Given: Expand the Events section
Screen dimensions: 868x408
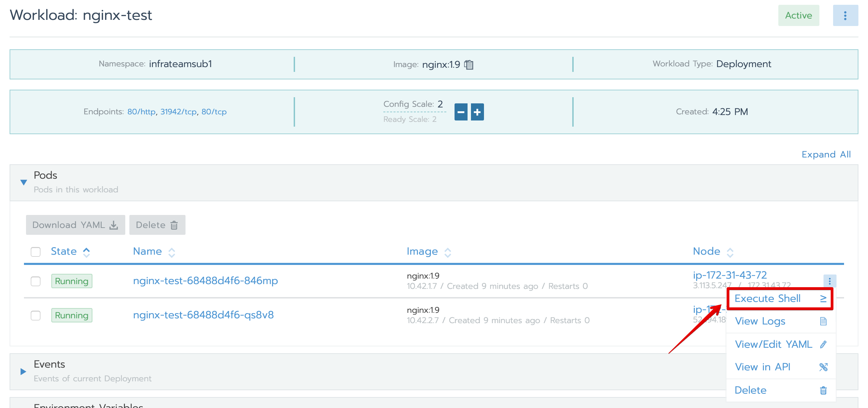Looking at the screenshot, I should pos(23,371).
